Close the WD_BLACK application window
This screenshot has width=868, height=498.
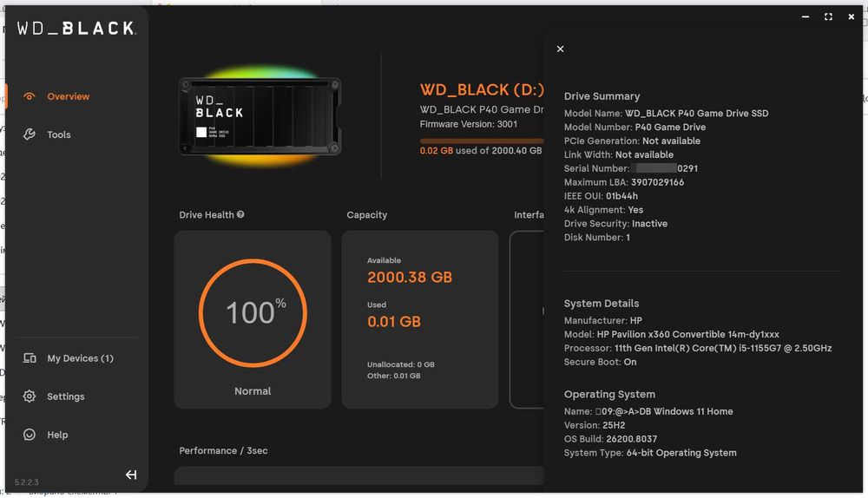pyautogui.click(x=851, y=17)
